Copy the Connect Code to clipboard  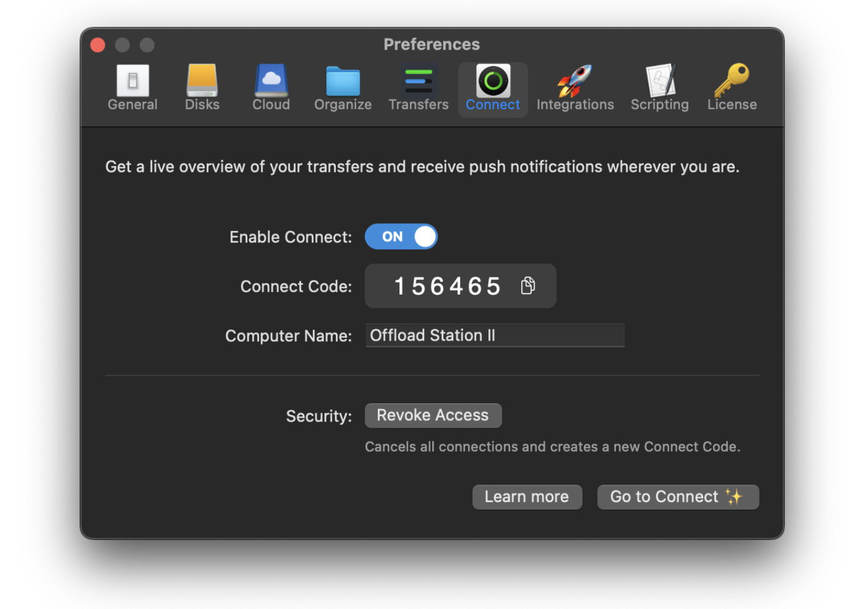pyautogui.click(x=528, y=286)
